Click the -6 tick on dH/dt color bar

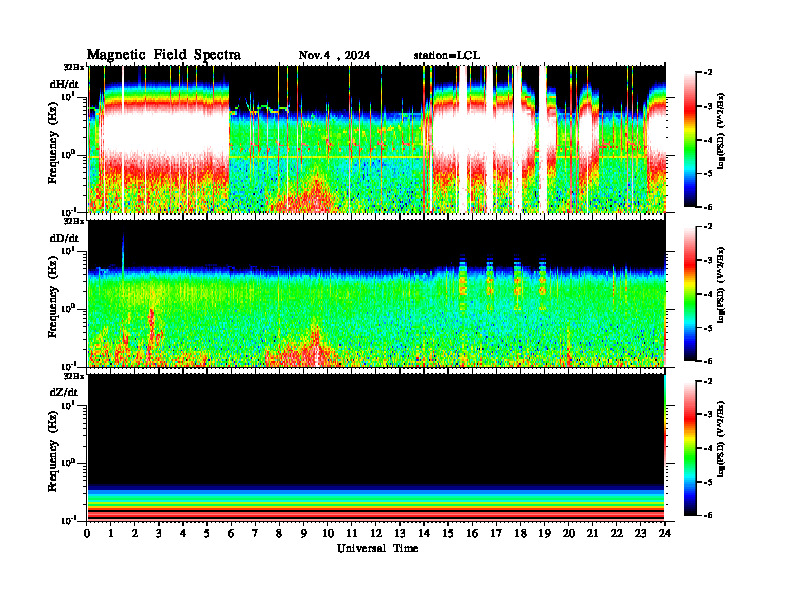(707, 207)
